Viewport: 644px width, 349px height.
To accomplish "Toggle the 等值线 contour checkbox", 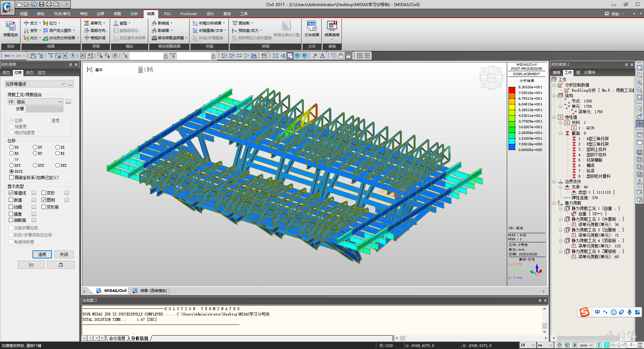I will pos(11,193).
